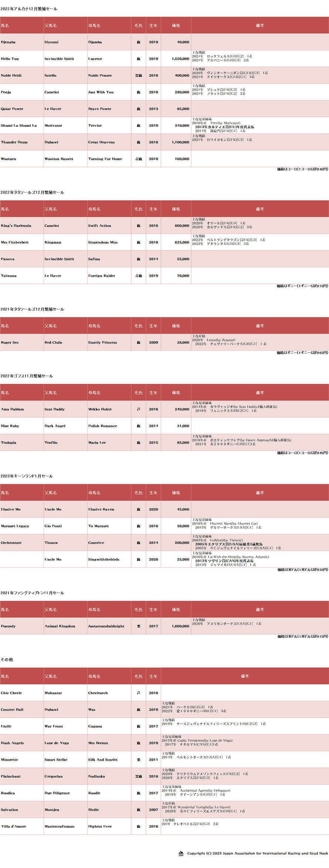Screen dimensions: 329x868
Task: Click the dam name Polish Romance
Action: 102,426
